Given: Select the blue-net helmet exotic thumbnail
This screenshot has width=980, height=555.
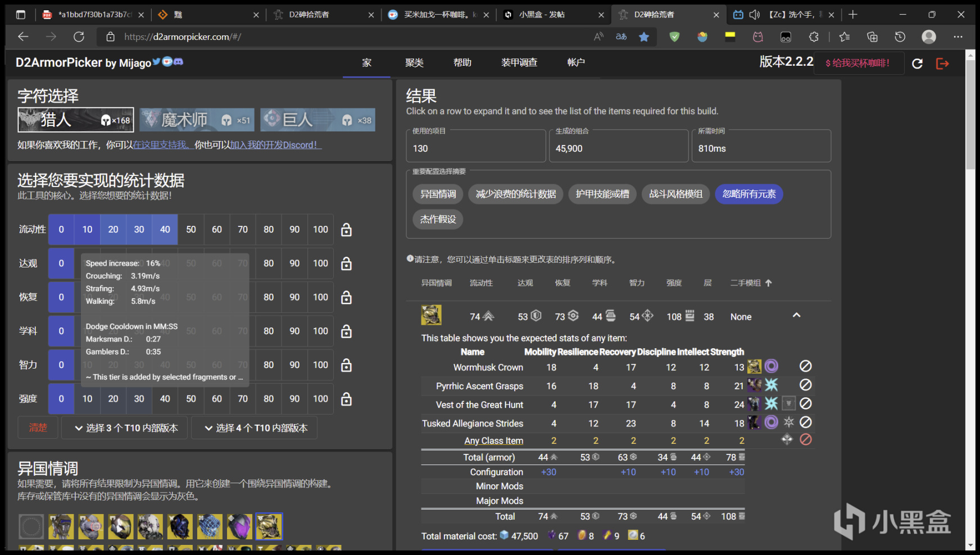Looking at the screenshot, I should (x=210, y=527).
